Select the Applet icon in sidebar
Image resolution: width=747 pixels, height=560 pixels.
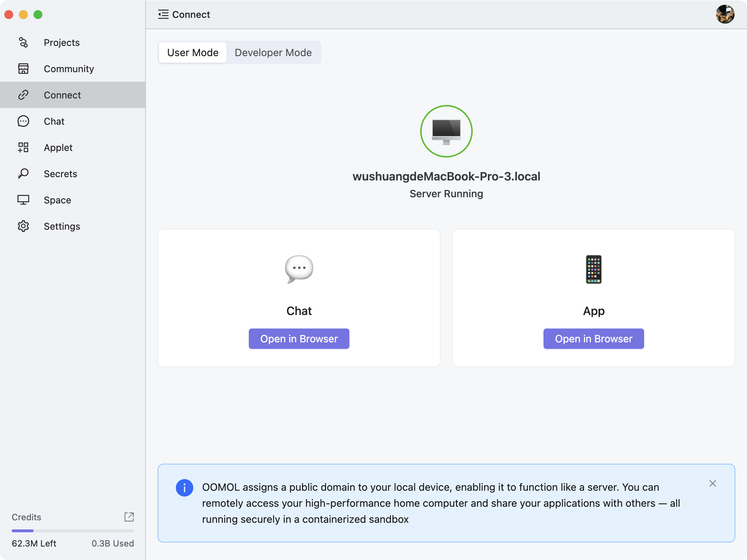(x=23, y=147)
